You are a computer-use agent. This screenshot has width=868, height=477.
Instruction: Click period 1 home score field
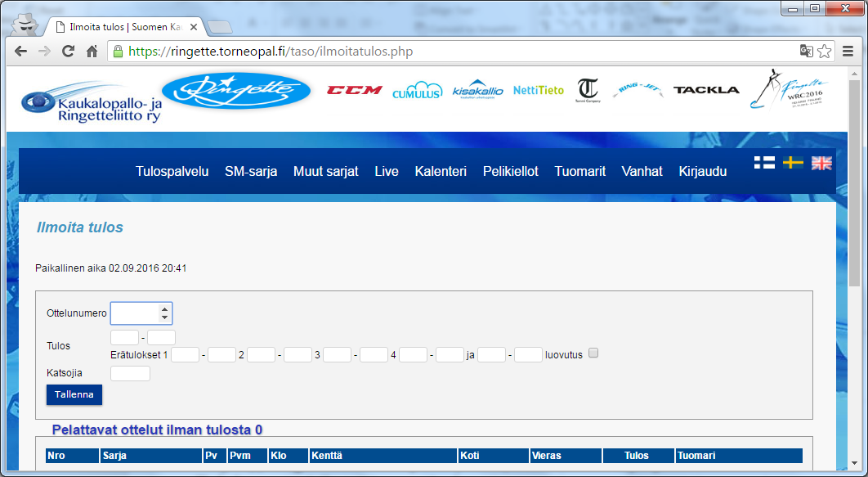tap(185, 354)
